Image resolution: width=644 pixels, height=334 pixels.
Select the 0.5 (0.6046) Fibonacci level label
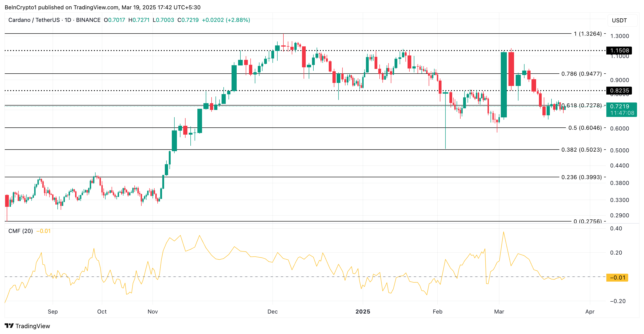(585, 128)
